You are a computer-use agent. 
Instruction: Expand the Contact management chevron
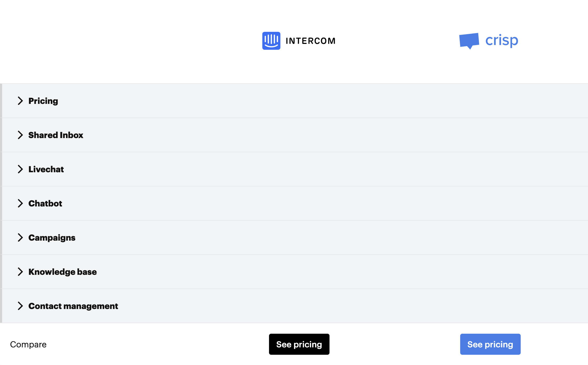point(20,306)
